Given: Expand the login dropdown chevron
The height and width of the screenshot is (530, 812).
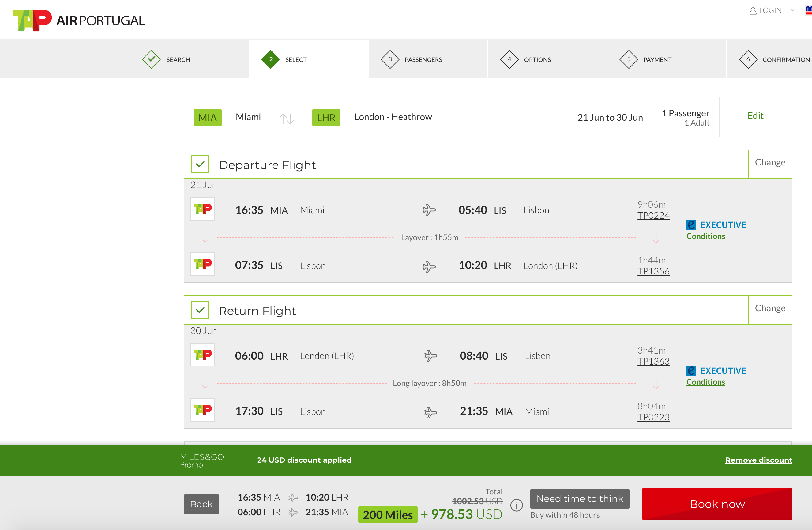Looking at the screenshot, I should [792, 11].
